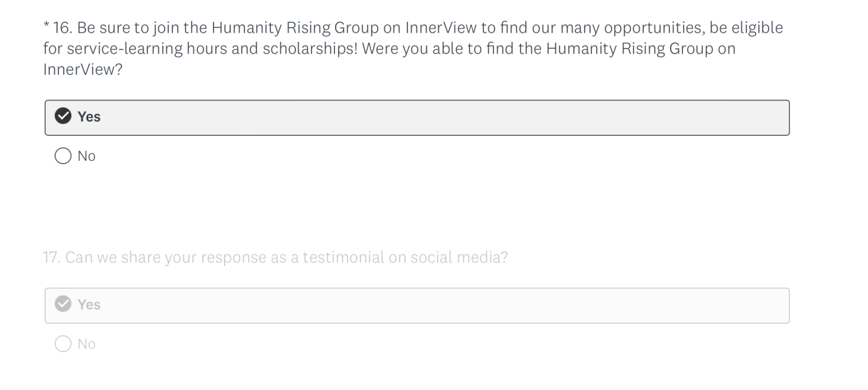Click the faded Yes label under question 17

pos(89,305)
